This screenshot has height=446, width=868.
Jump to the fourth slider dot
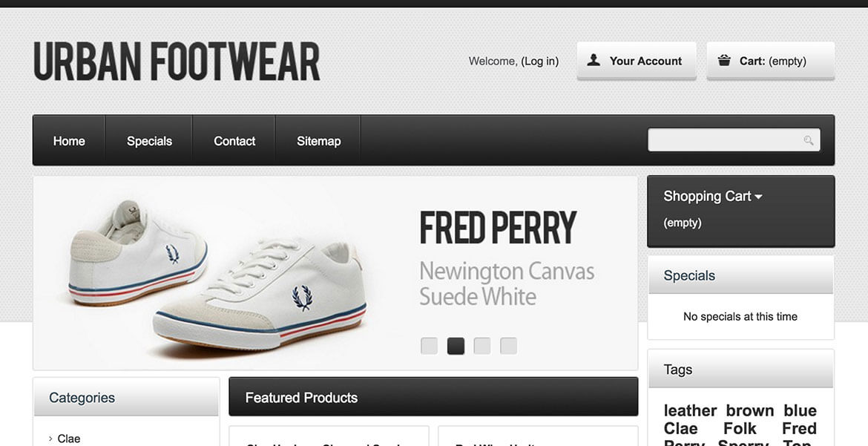[x=508, y=346]
